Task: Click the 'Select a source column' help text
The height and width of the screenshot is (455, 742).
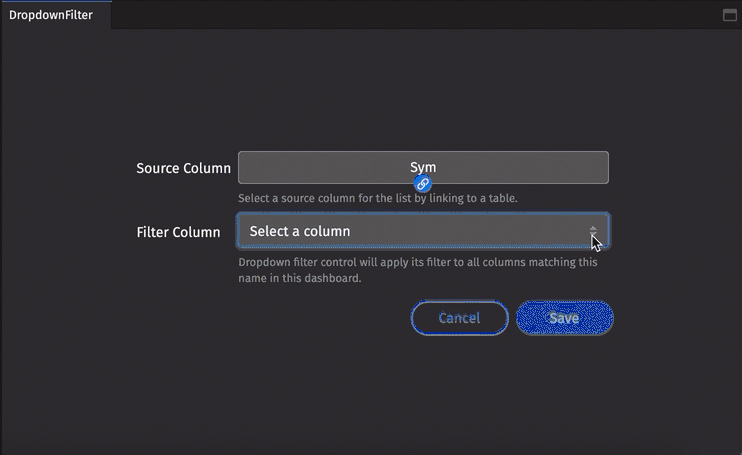Action: 330,199
